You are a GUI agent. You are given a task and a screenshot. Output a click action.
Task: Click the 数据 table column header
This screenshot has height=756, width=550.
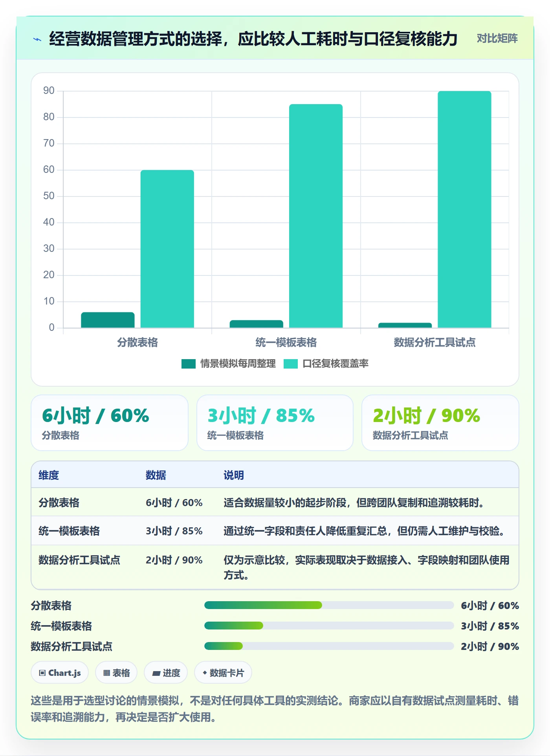[x=156, y=475]
